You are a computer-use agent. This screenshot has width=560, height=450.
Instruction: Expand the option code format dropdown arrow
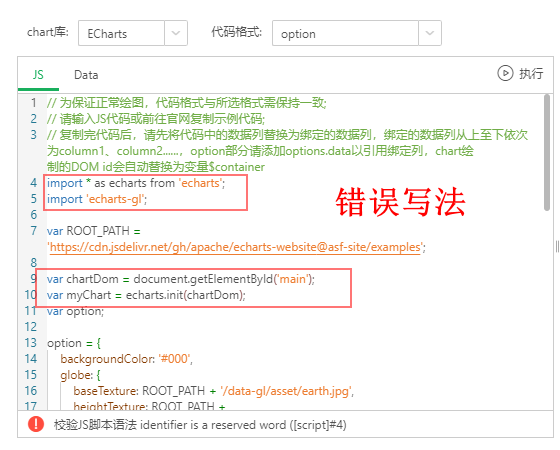pos(430,33)
